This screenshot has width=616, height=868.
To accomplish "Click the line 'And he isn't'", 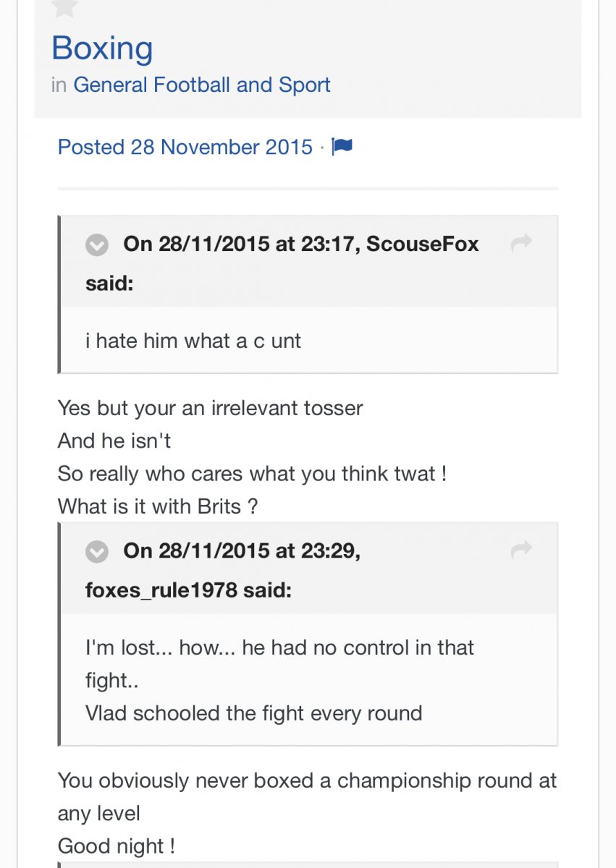I will tap(114, 441).
